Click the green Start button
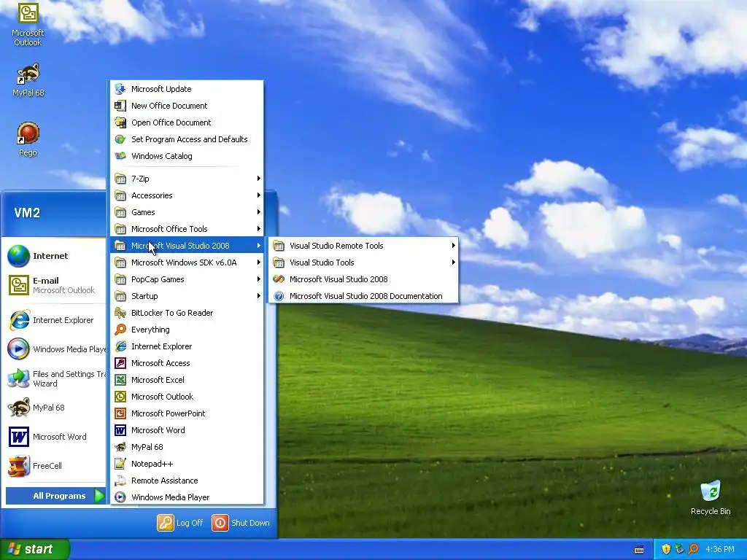 click(x=35, y=549)
